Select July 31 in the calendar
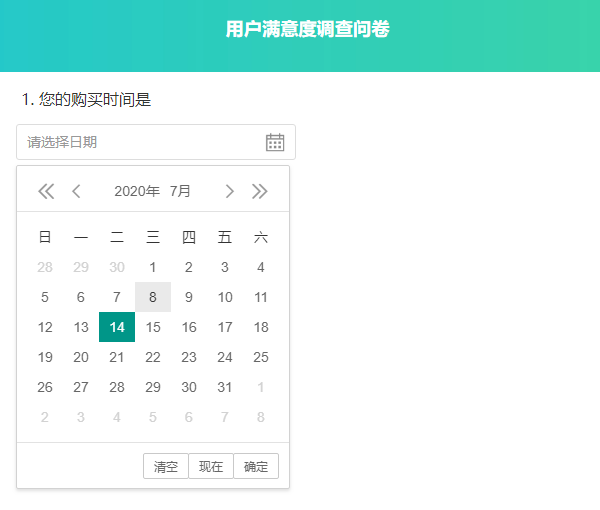Image resolution: width=600 pixels, height=510 pixels. click(225, 387)
